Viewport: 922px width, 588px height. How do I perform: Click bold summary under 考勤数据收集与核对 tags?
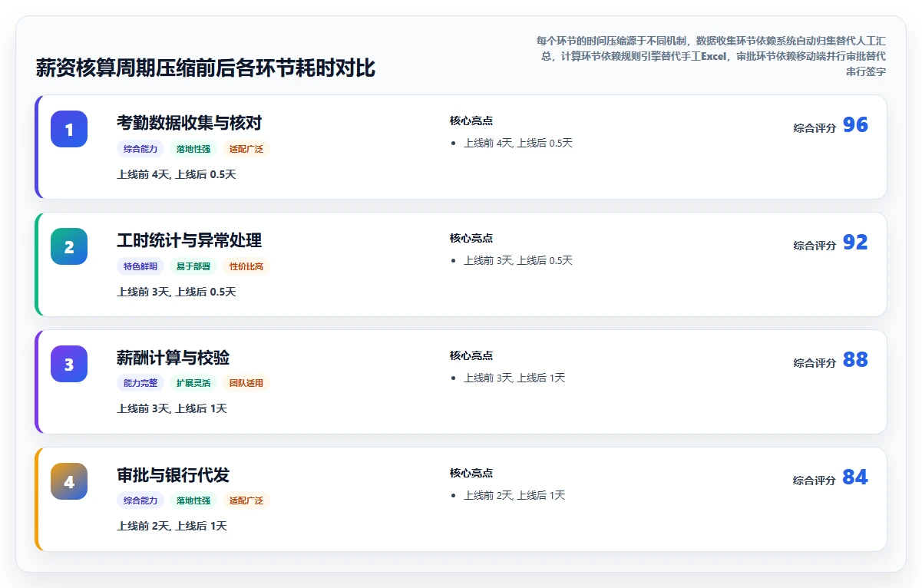[177, 174]
